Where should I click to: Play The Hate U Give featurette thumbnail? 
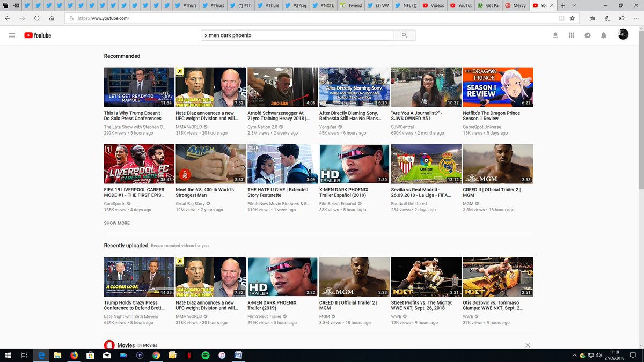coord(283,164)
